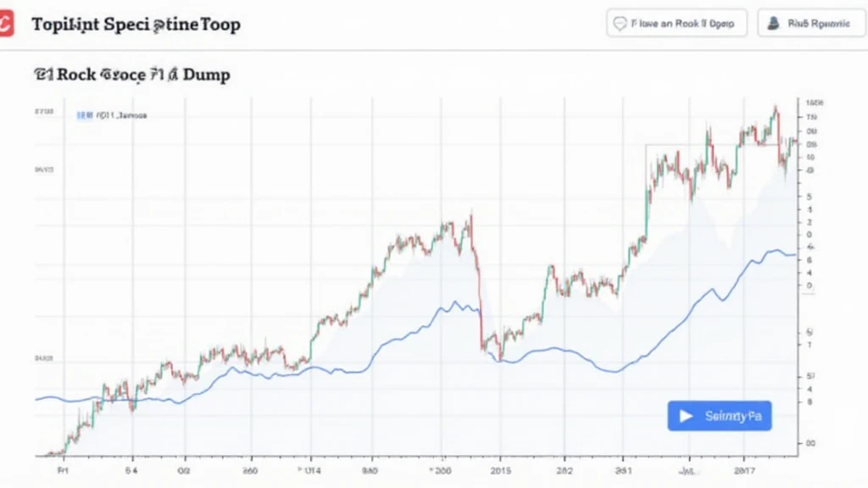Select the 2017 label on the x-axis
This screenshot has height=488, width=868.
point(743,471)
